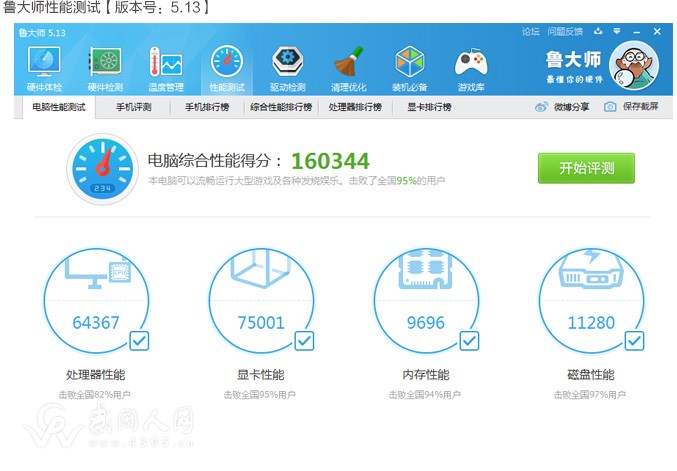The width and height of the screenshot is (677, 471).
Task: Uncheck the 内存性能 checkbox
Action: pos(469,341)
